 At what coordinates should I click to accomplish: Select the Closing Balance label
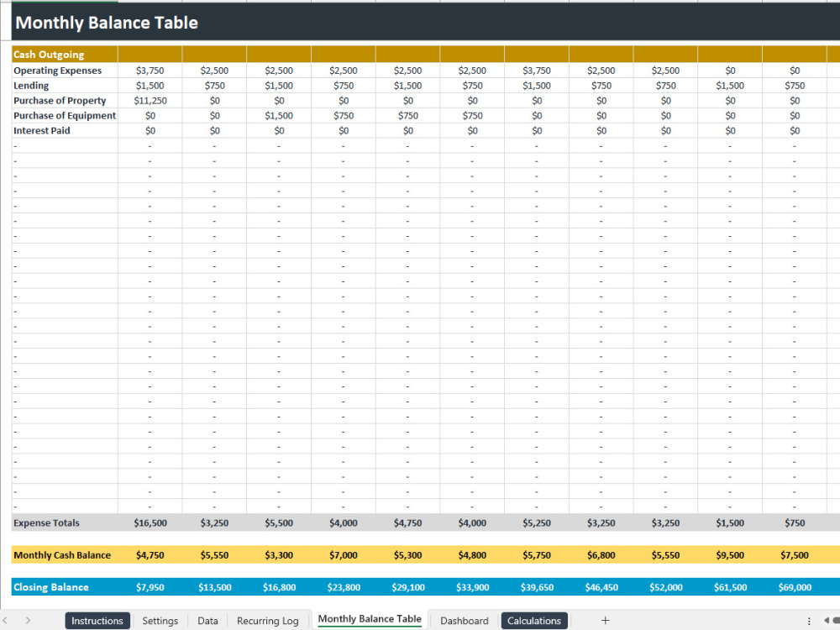click(x=65, y=587)
